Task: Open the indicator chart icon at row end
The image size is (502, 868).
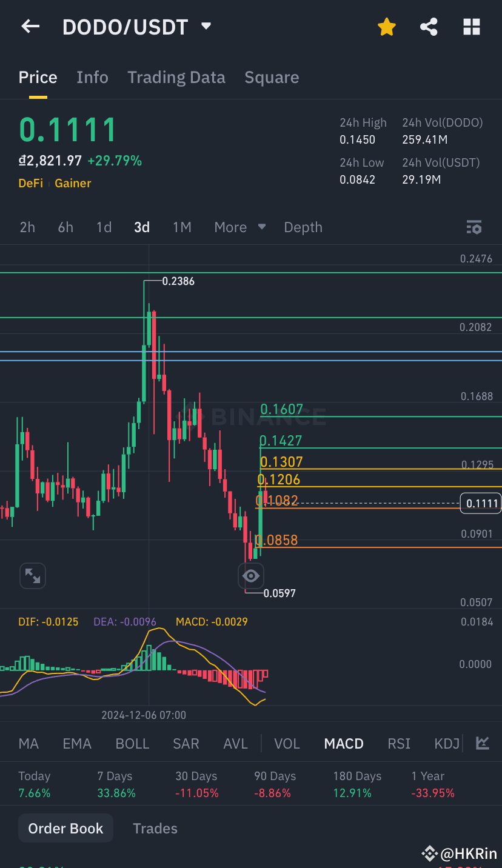Action: (483, 743)
